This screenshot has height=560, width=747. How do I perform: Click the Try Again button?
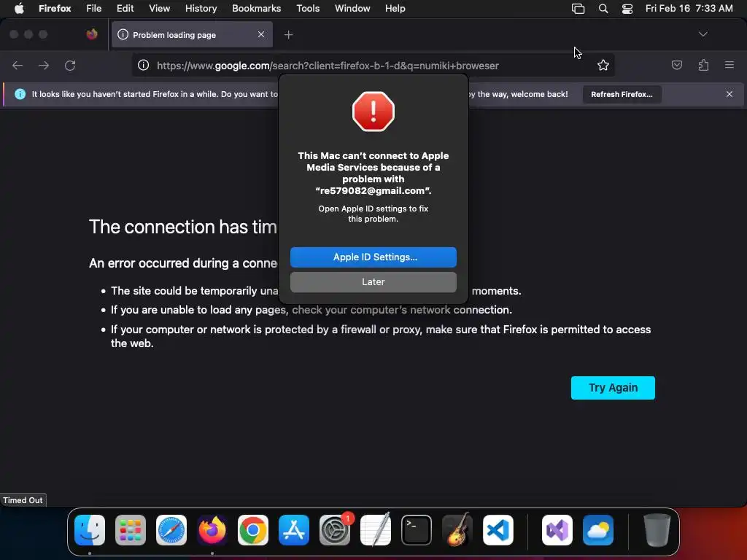point(613,388)
